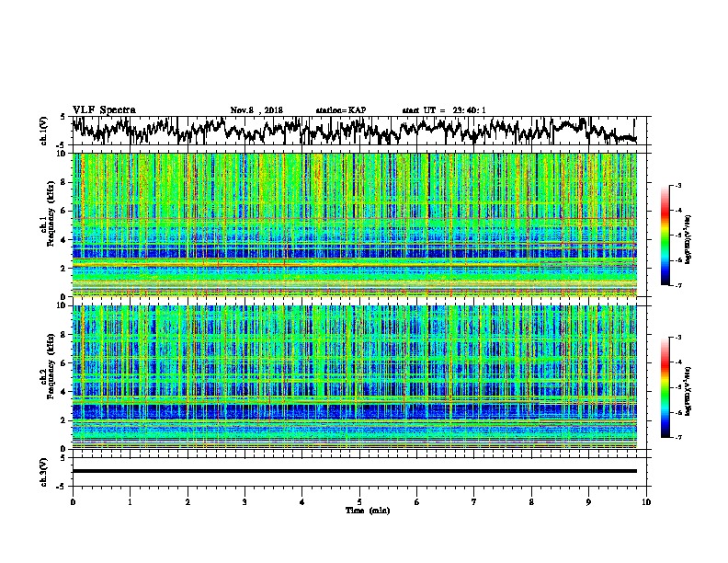The height and width of the screenshot is (563, 728).
Task: Click the "10" kHz tick of ch.2 spectrogram
Action: [63, 305]
